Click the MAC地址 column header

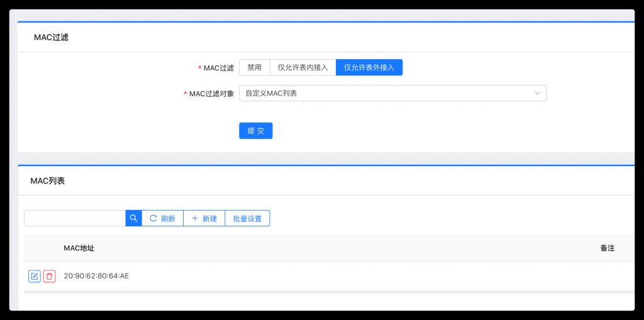[79, 248]
